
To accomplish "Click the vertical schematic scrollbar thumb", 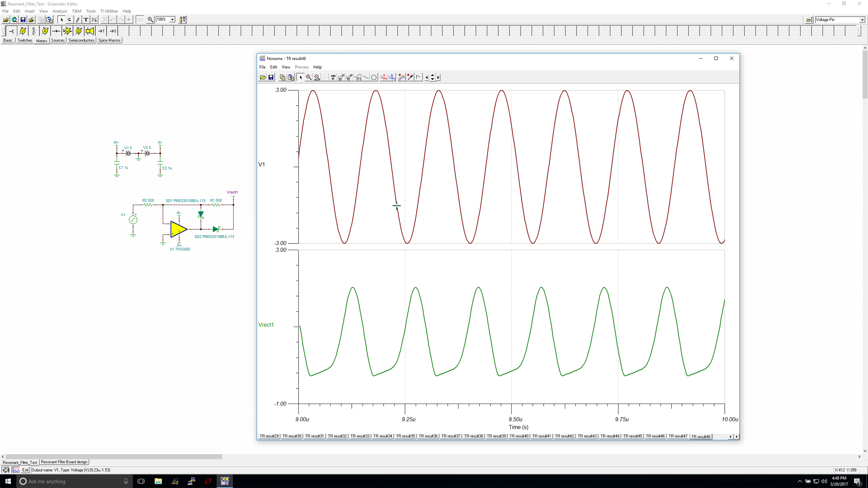I will tap(865, 74).
